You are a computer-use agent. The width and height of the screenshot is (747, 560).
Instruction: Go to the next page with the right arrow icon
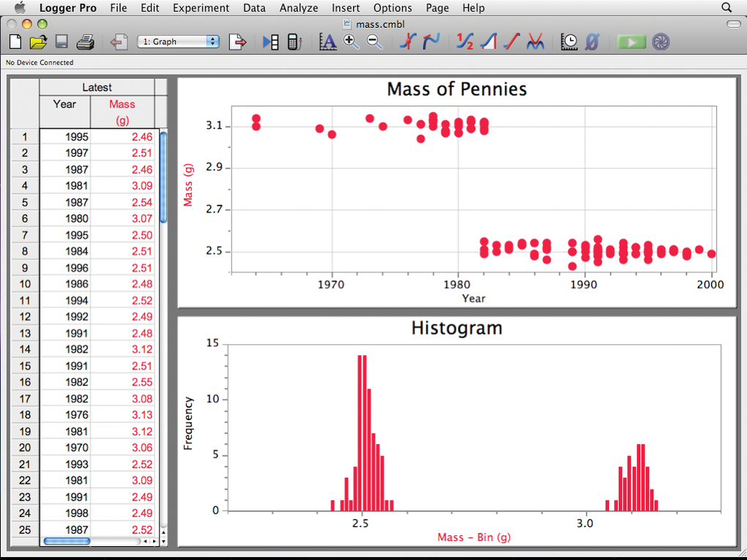coord(237,42)
